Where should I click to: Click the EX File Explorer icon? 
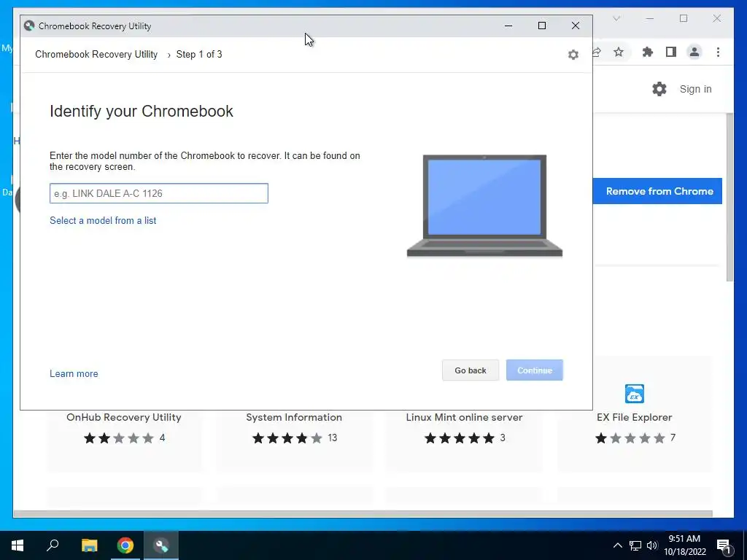(634, 394)
